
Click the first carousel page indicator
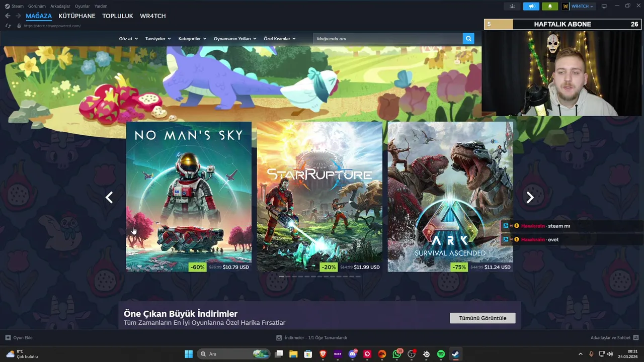[x=281, y=277]
